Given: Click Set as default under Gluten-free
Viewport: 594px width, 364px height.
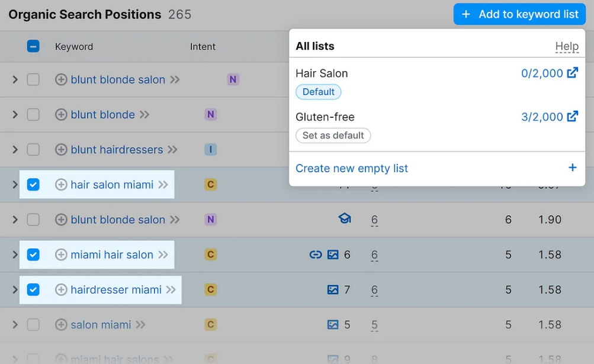Looking at the screenshot, I should tap(333, 135).
